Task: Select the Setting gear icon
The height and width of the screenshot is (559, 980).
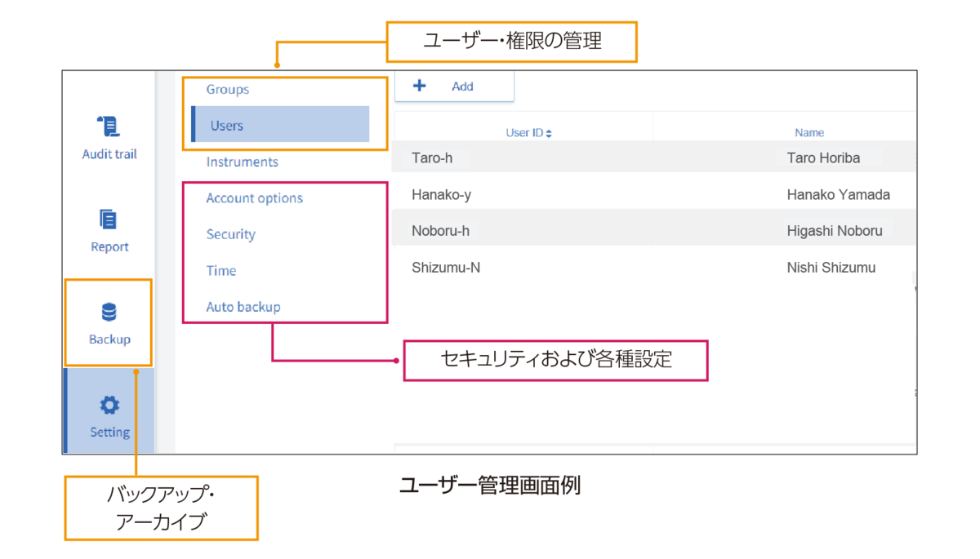Action: click(109, 406)
